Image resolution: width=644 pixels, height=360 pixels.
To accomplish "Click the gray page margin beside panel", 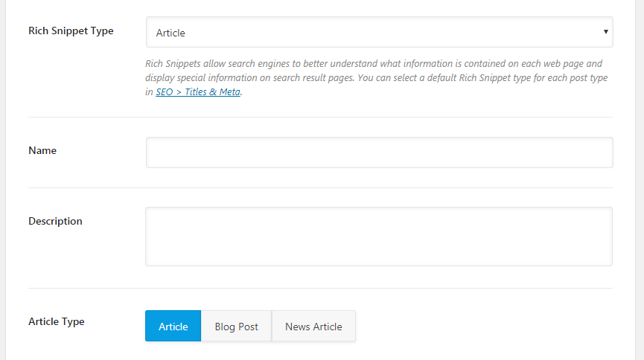I will (640, 180).
